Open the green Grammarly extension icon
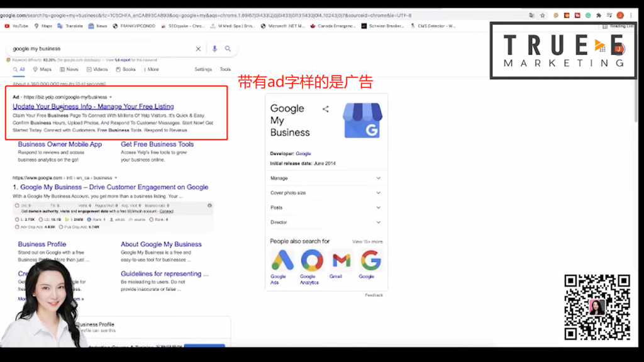Screen dimensions: 644x362 [x=588, y=15]
